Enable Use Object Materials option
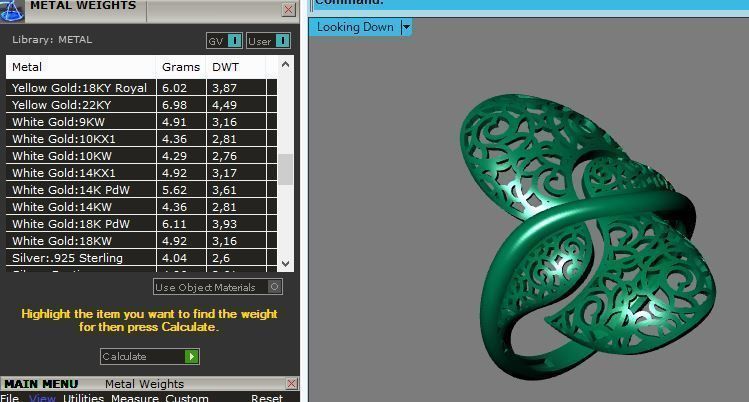The width and height of the screenshot is (749, 402). 218,287
